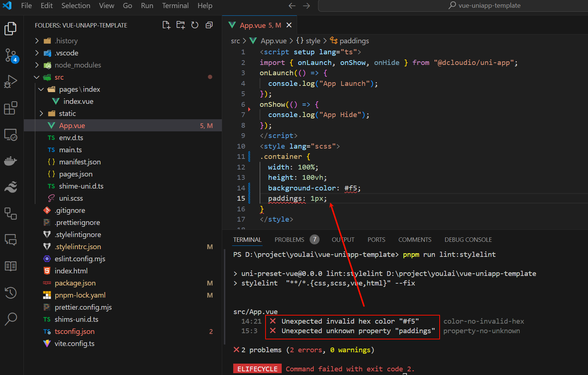Image resolution: width=588 pixels, height=375 pixels.
Task: Switch to the DEBUG CONSOLE tab
Action: tap(468, 240)
